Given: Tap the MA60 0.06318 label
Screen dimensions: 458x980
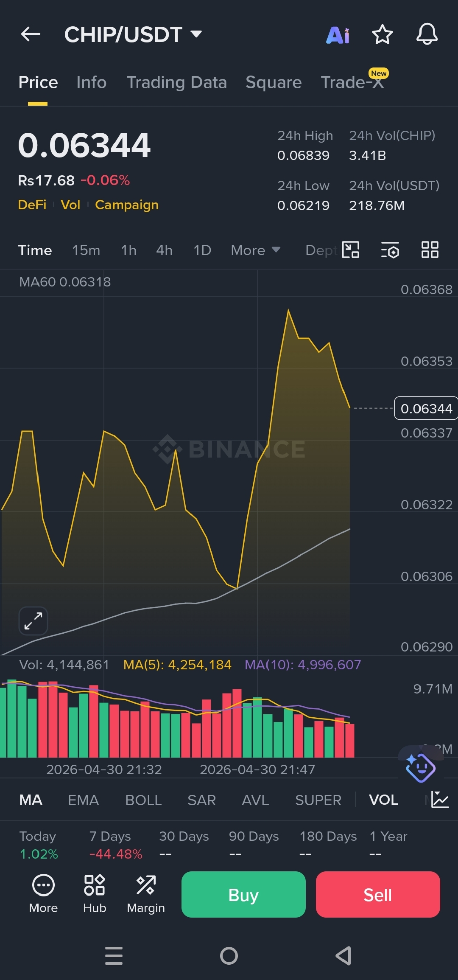Looking at the screenshot, I should (x=65, y=282).
